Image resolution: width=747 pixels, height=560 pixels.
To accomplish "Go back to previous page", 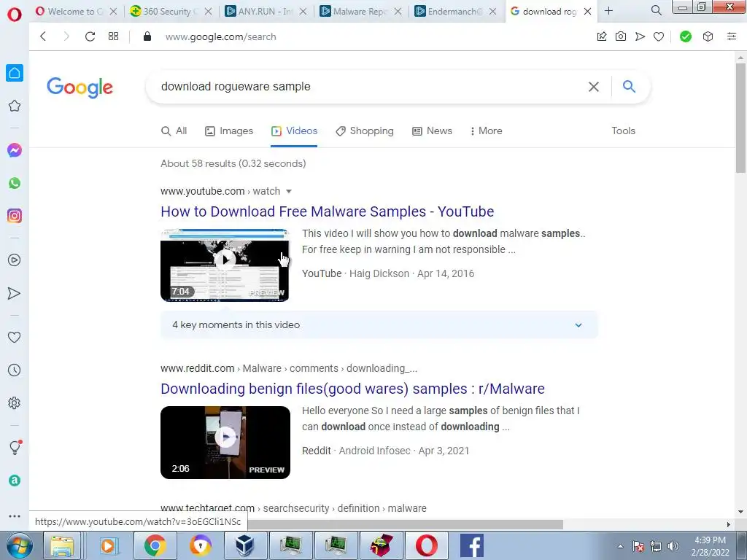I will [43, 36].
